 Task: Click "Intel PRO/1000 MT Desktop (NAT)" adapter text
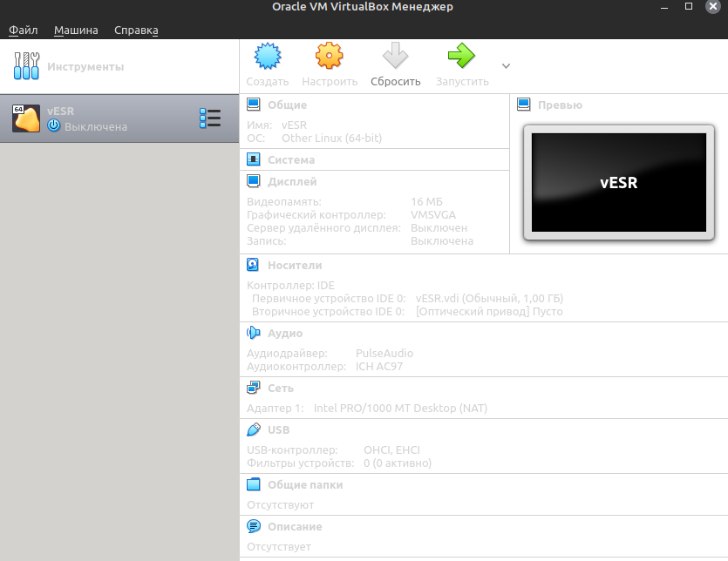point(400,409)
